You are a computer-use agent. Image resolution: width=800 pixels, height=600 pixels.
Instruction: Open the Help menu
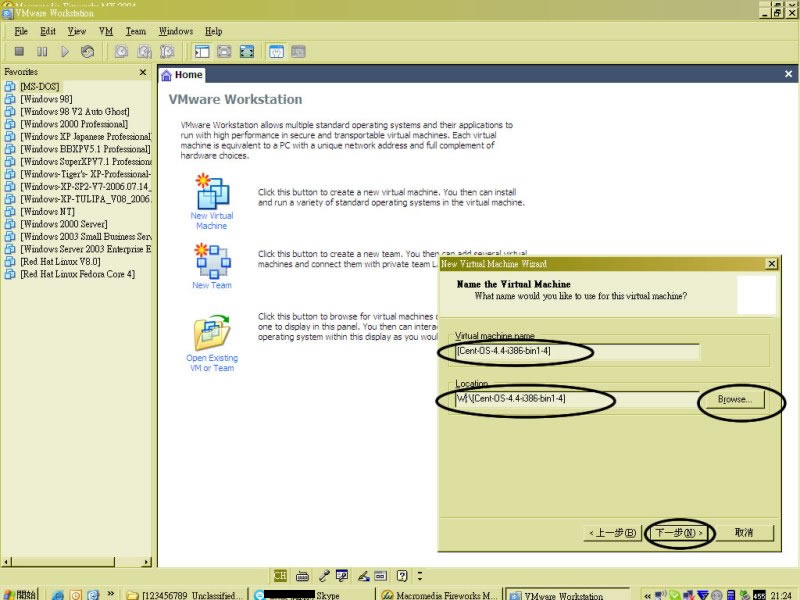213,31
